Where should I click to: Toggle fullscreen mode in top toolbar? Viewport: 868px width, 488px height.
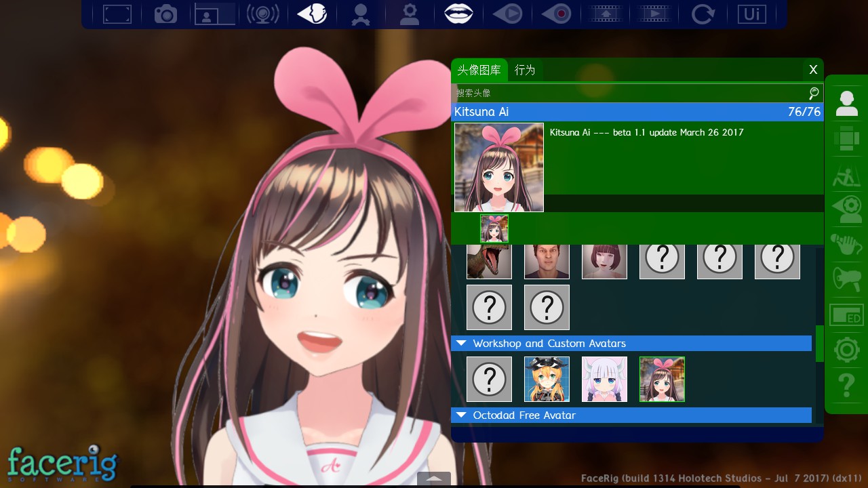117,14
